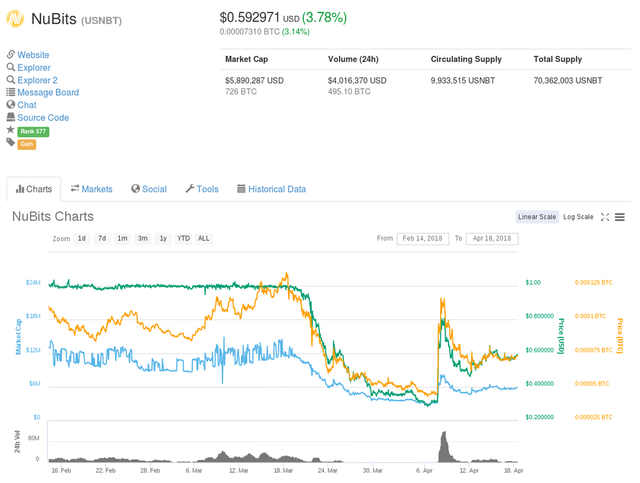Click the Price (USD) axis label

coord(561,336)
